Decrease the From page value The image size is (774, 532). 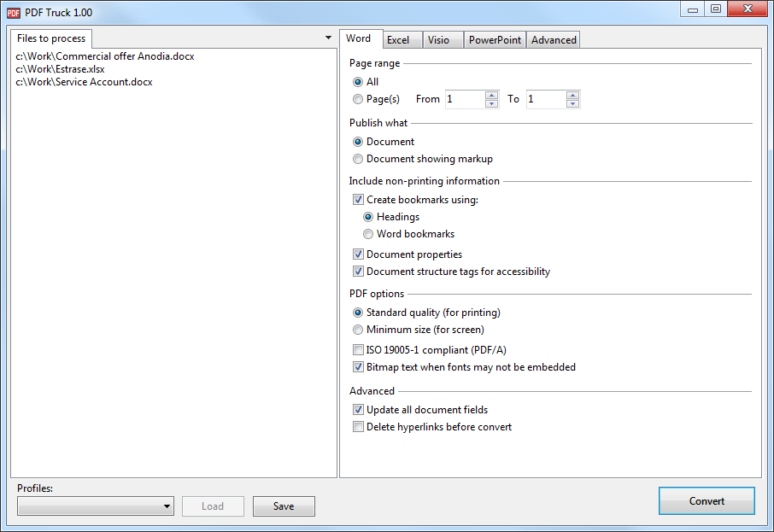point(491,103)
